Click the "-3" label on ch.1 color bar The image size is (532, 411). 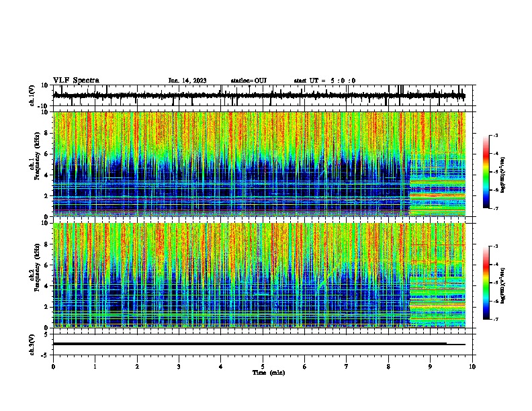click(x=495, y=135)
